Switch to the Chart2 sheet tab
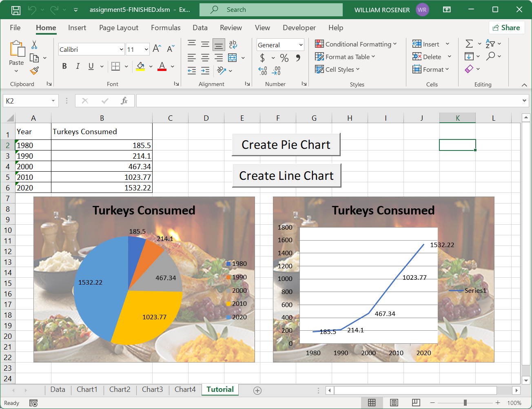Image resolution: width=532 pixels, height=409 pixels. click(120, 389)
